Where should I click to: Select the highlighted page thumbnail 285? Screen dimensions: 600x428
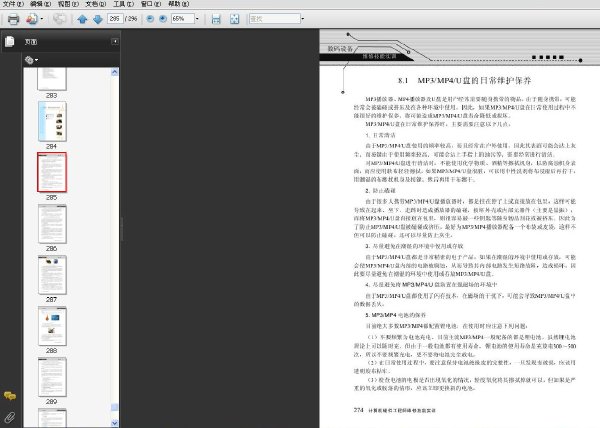tap(52, 172)
